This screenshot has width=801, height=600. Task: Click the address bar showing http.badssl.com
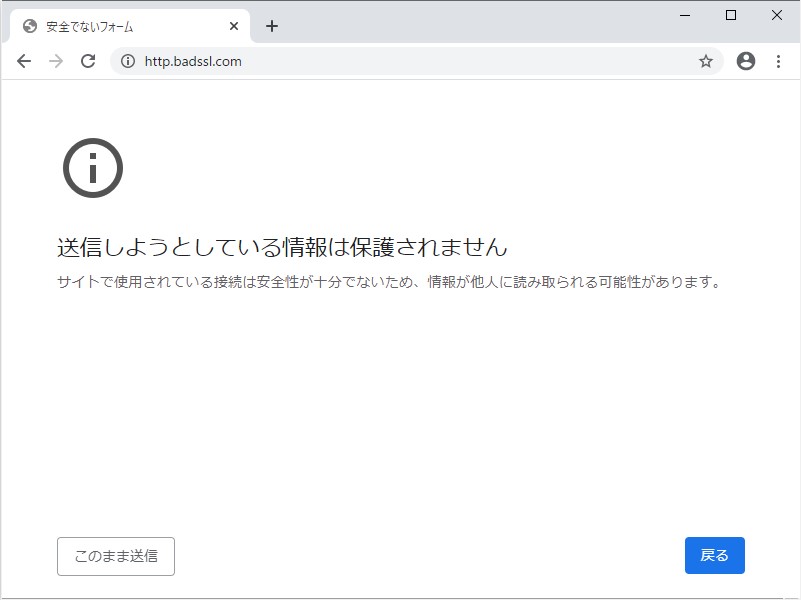(400, 61)
